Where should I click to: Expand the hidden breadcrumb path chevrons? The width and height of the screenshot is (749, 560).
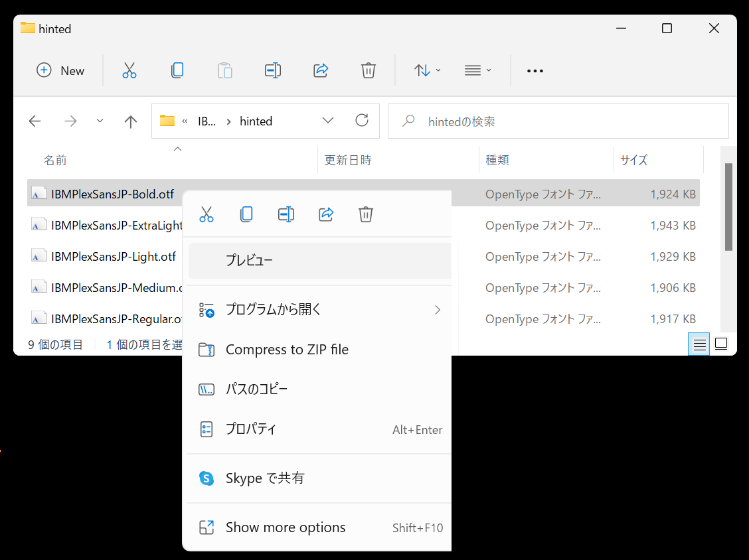(x=185, y=121)
